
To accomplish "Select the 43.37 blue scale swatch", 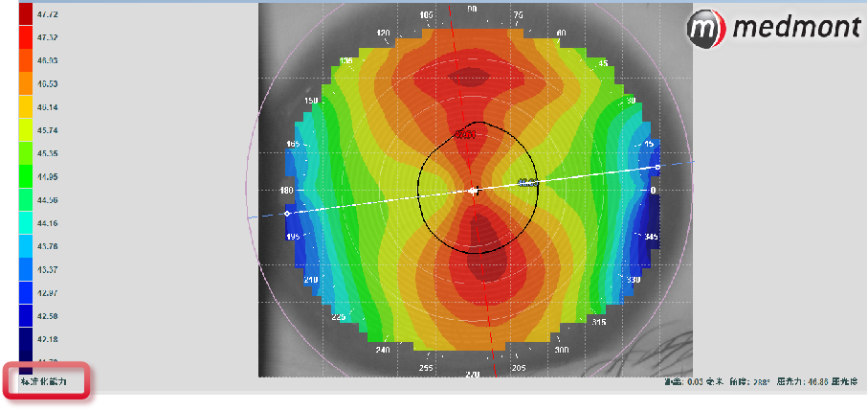I will click(26, 270).
